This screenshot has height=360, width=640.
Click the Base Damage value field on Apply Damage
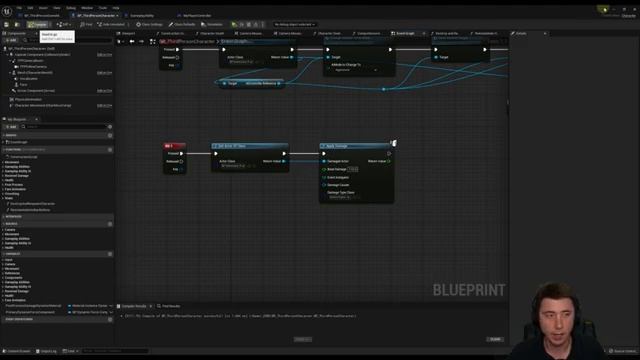pos(353,169)
